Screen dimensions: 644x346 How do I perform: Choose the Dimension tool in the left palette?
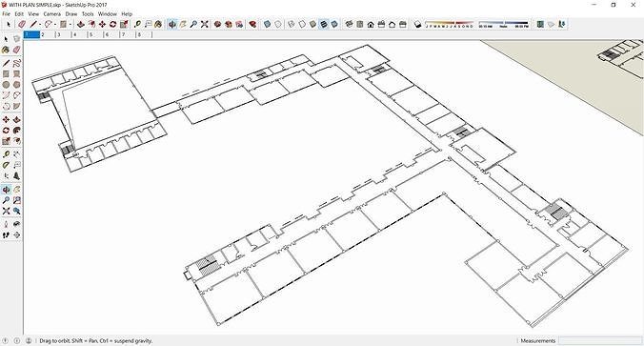pyautogui.click(x=16, y=154)
